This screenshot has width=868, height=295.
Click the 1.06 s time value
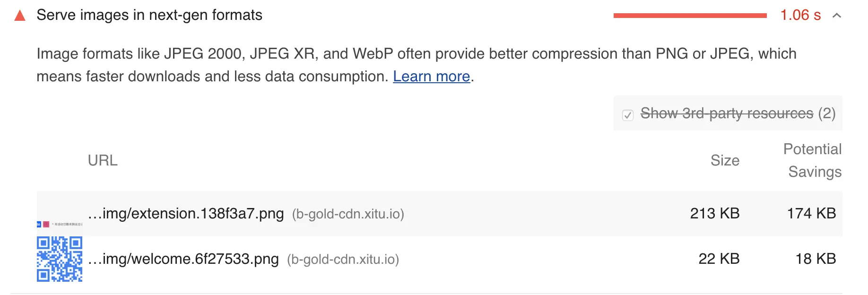800,15
